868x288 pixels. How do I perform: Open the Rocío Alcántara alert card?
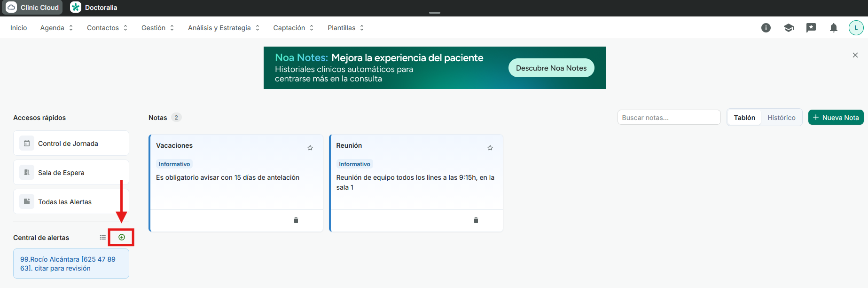point(71,264)
